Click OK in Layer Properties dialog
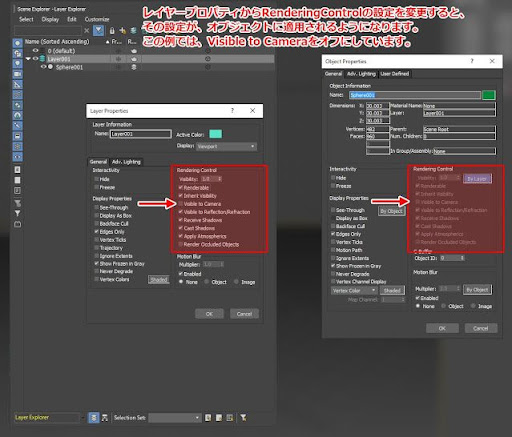Screen dimensions: 512x437 coord(209,314)
